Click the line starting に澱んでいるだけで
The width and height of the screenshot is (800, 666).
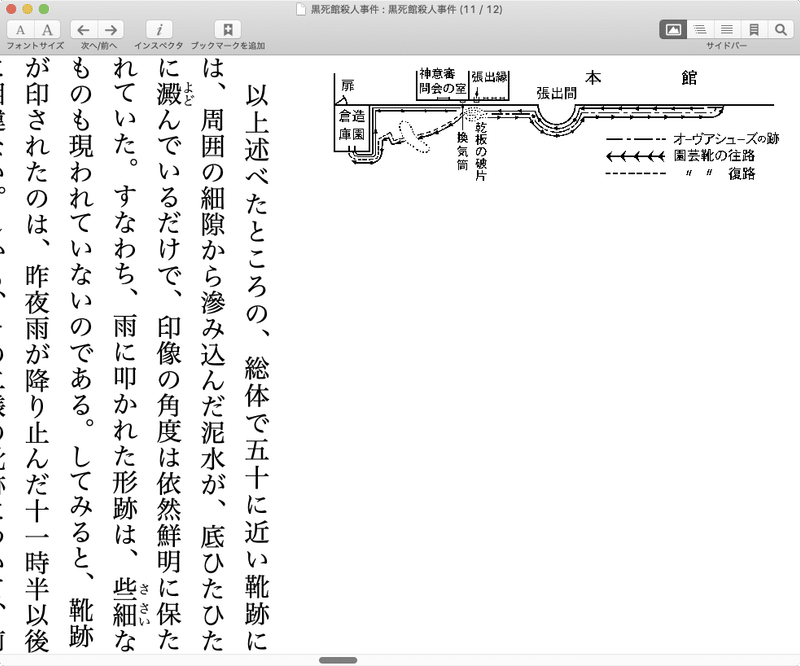coord(169,355)
